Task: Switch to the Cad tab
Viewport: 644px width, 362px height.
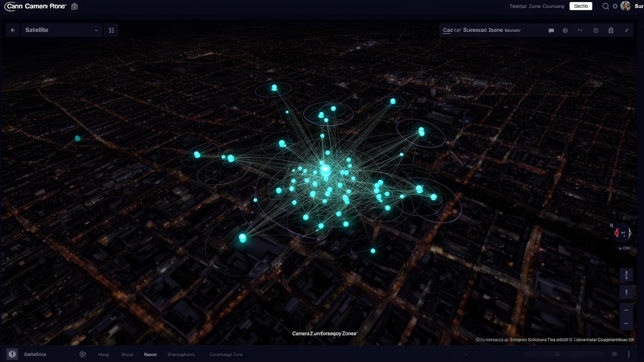Action: (x=446, y=30)
